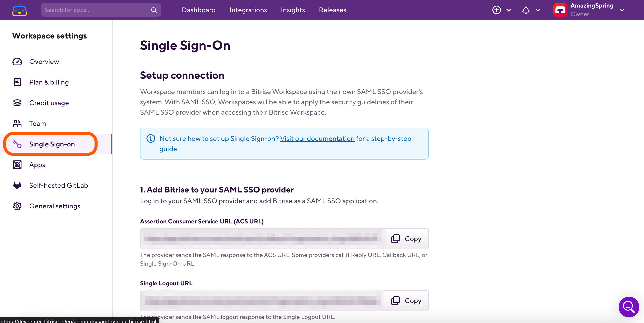Open Self-hosted GitLab settings
This screenshot has width=644, height=323.
point(58,185)
